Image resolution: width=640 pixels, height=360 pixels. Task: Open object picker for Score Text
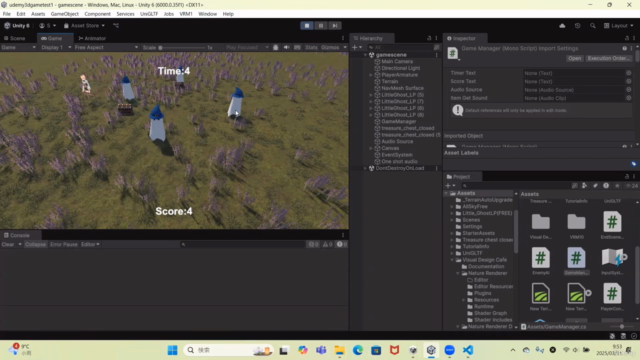point(629,81)
